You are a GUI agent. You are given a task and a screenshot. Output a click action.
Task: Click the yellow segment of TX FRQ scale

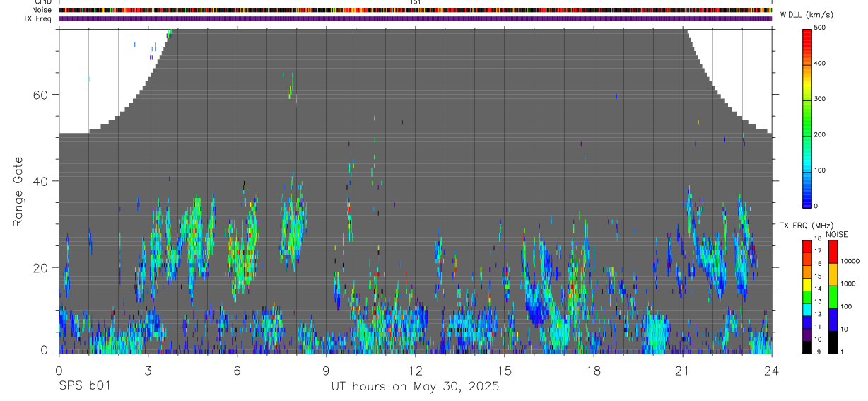coord(807,284)
